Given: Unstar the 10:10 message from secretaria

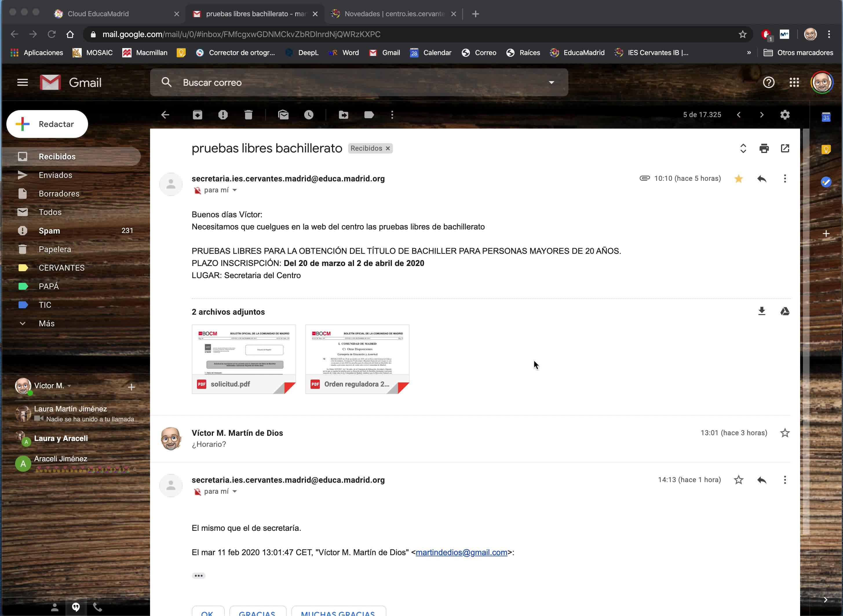Looking at the screenshot, I should click(738, 178).
